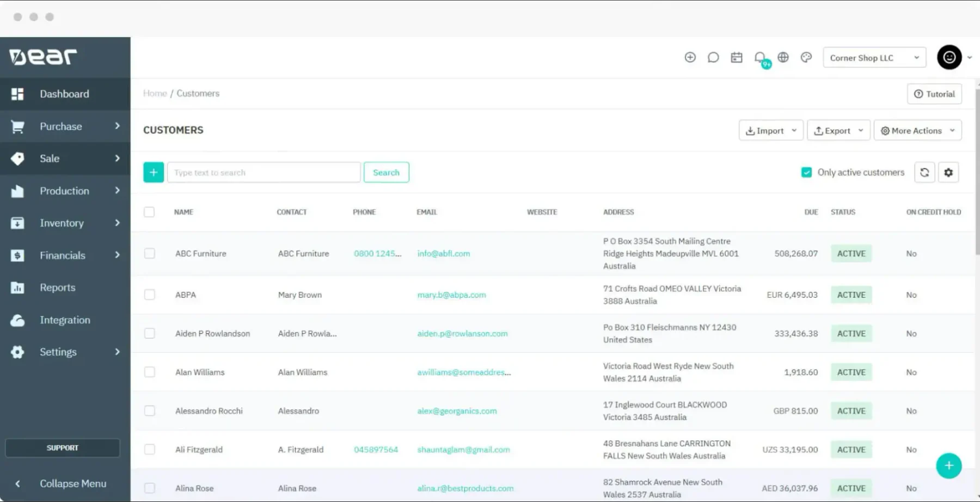Open the Import dropdown
The image size is (980, 502).
pos(771,131)
